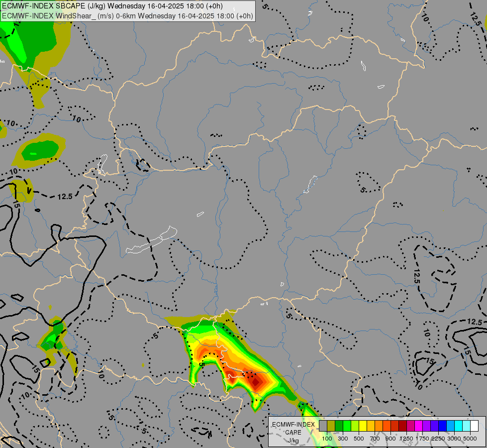
Task: Click the amber legend swatch before 700
Action: tap(371, 426)
